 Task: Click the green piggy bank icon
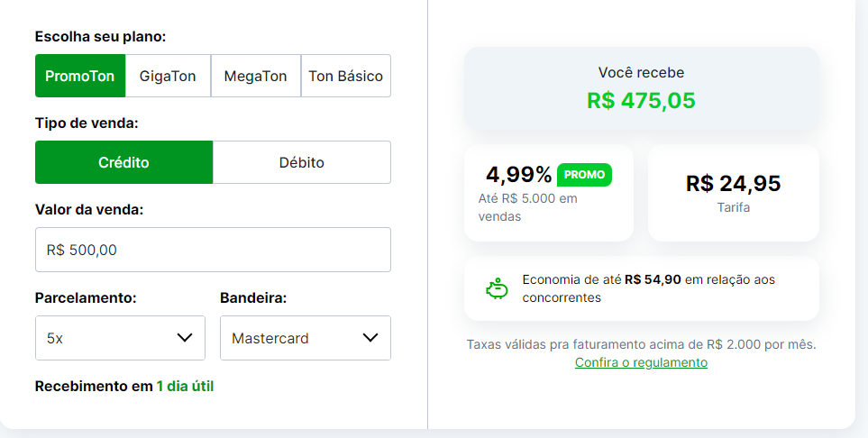pyautogui.click(x=497, y=288)
